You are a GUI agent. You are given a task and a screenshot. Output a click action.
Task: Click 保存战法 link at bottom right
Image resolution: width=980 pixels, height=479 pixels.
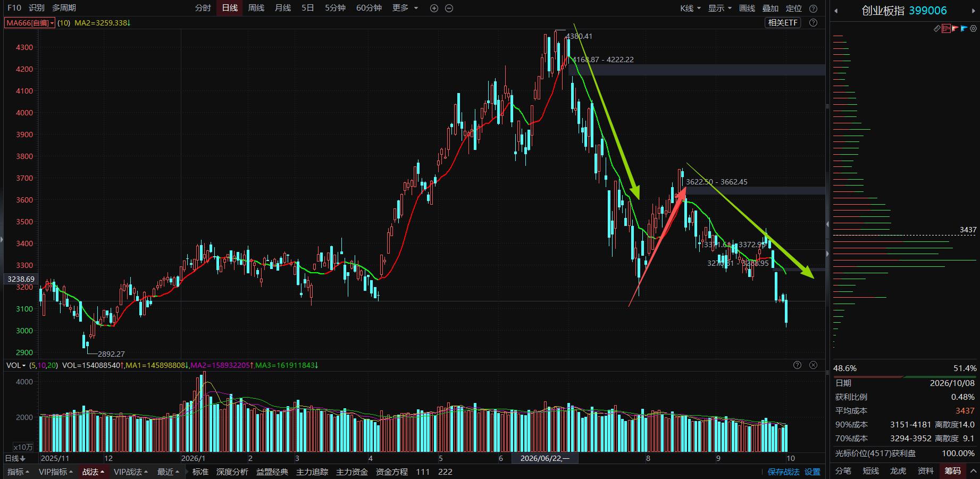click(x=784, y=472)
